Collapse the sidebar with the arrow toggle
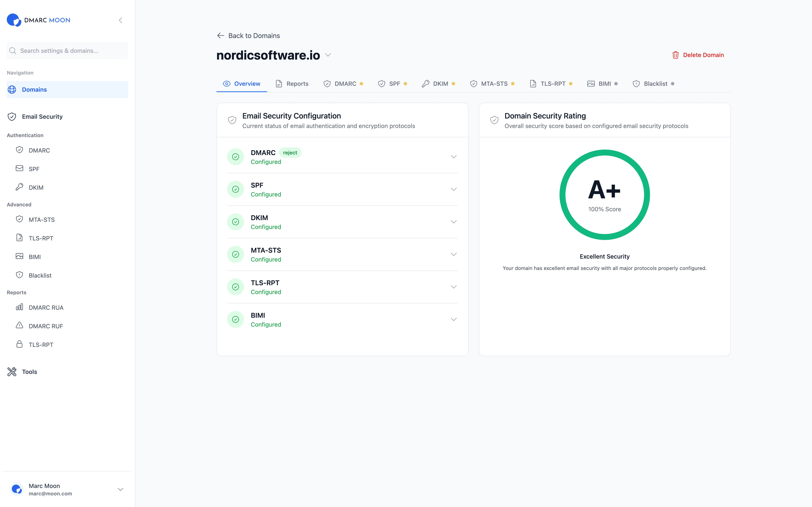Viewport: 812px width, 507px height. click(121, 20)
